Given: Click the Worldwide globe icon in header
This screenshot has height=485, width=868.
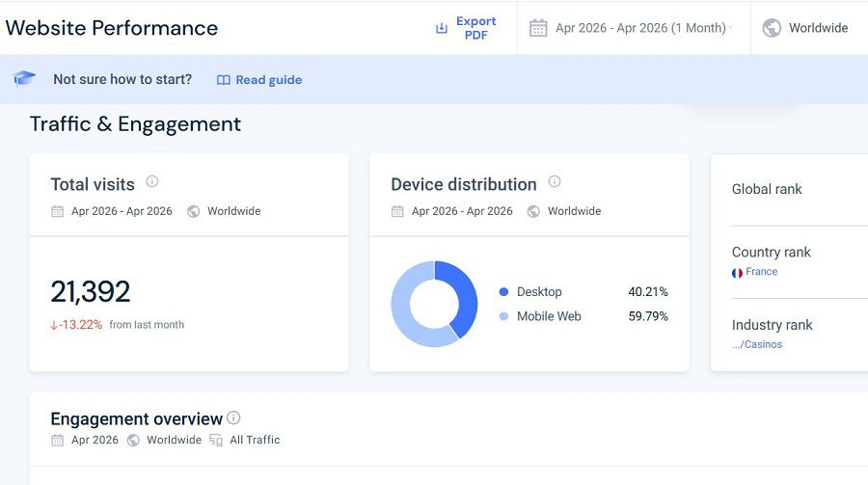Looking at the screenshot, I should pyautogui.click(x=772, y=28).
